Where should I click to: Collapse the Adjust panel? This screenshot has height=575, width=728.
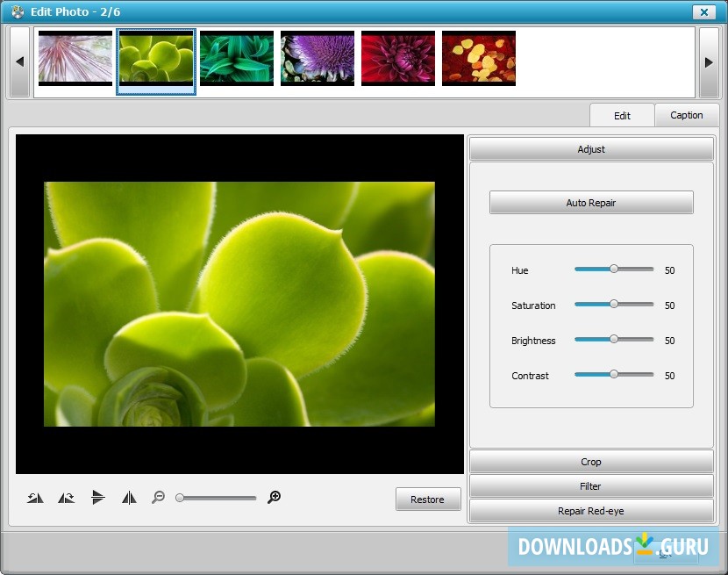point(591,149)
